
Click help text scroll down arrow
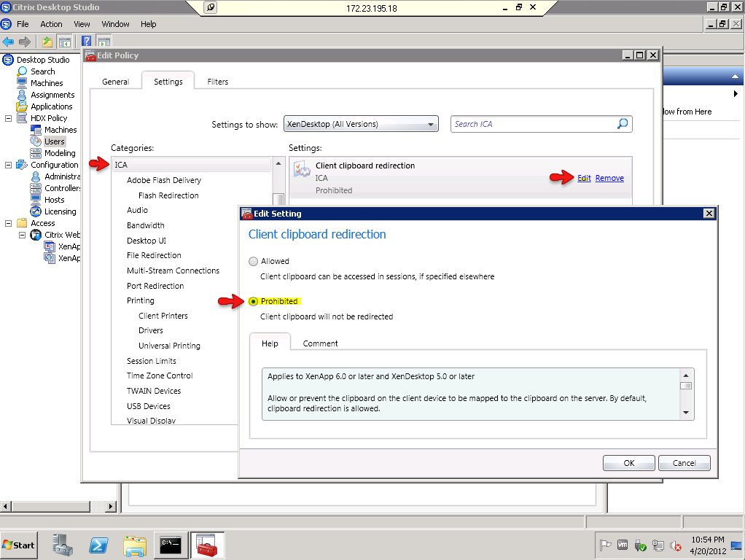tap(686, 413)
